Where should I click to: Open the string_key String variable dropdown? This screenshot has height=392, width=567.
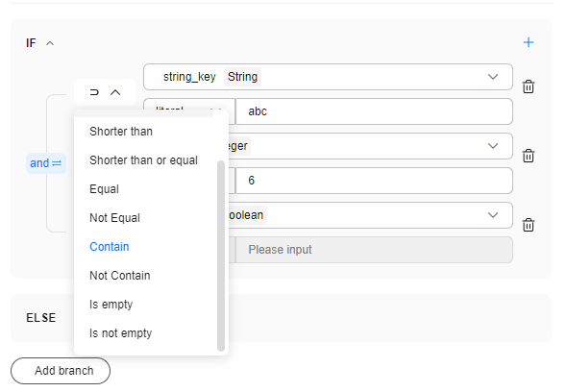click(x=328, y=77)
